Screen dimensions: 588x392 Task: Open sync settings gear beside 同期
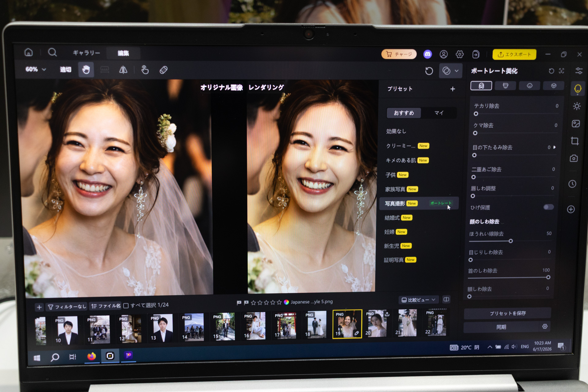pyautogui.click(x=545, y=326)
